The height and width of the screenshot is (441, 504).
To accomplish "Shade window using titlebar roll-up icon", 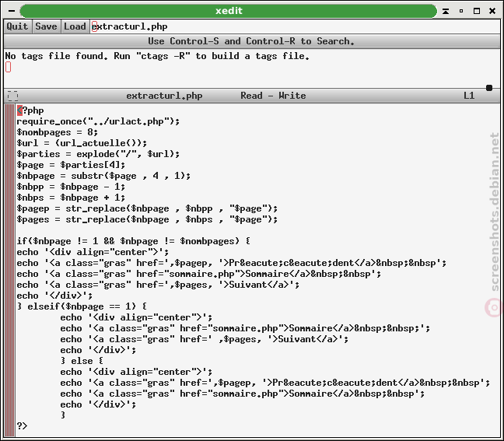I will (x=446, y=11).
